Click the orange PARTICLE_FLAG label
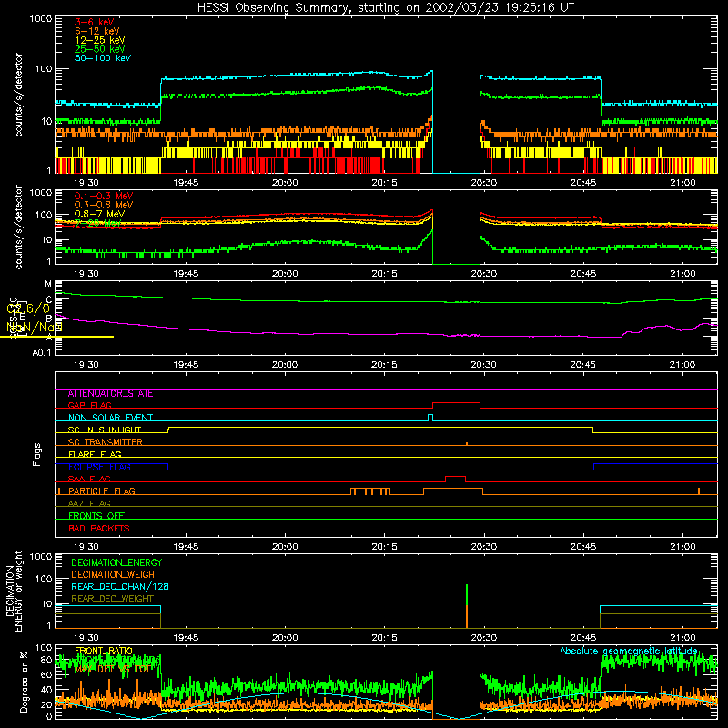 102,491
